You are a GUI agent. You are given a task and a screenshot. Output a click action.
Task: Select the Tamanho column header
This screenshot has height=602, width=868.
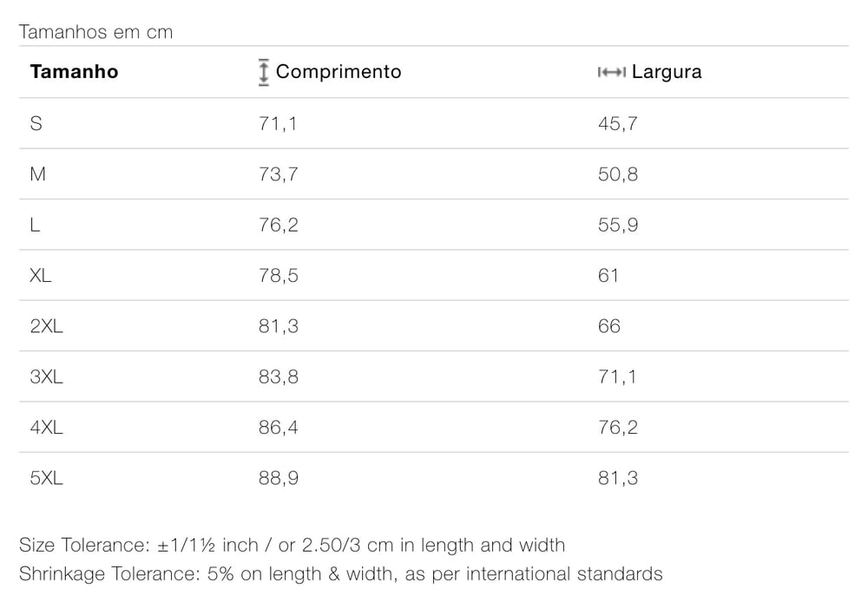pos(74,71)
